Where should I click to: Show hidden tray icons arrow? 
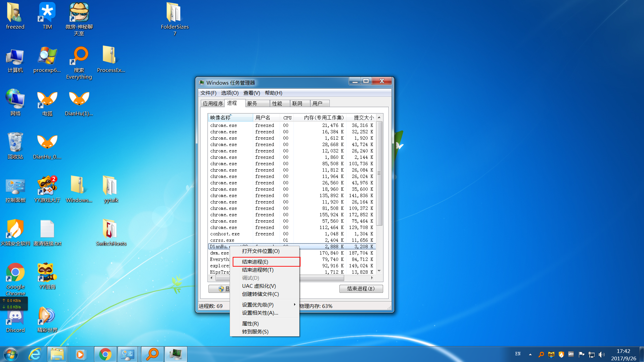coord(530,354)
